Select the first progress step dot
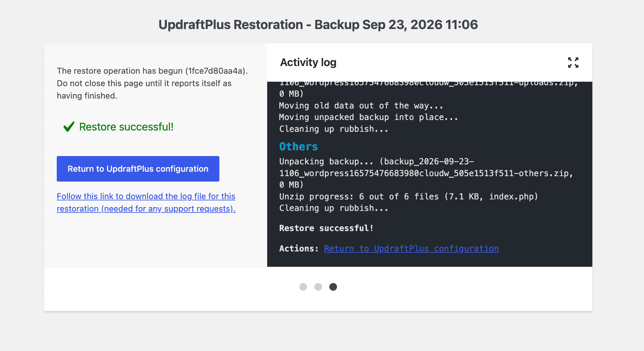 coord(303,287)
